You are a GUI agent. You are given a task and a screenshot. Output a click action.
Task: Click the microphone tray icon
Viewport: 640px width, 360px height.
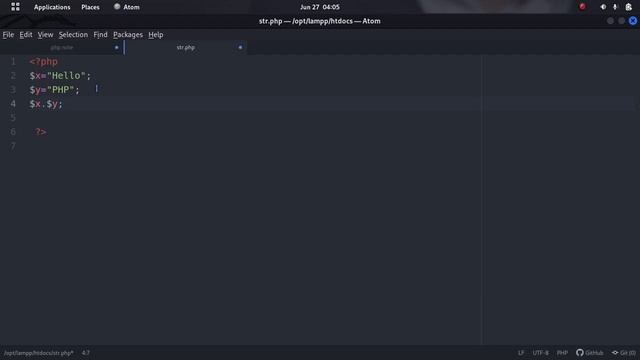point(615,7)
